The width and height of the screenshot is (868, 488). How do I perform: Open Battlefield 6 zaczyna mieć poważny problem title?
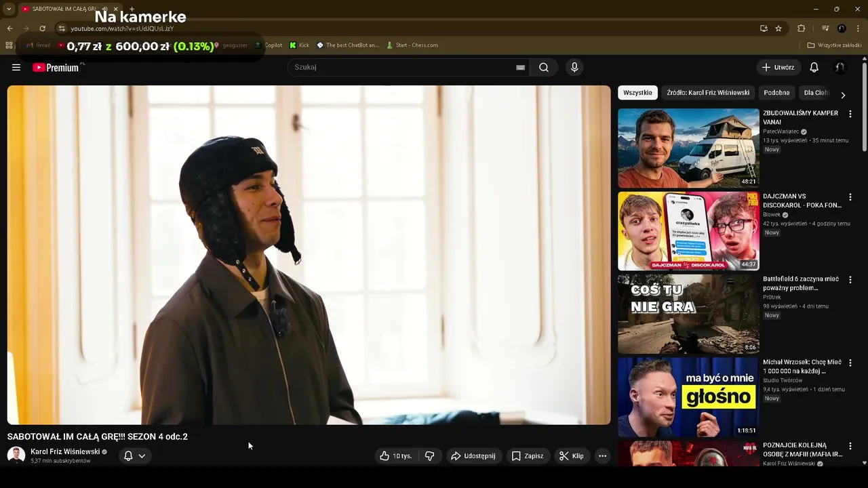(x=801, y=283)
